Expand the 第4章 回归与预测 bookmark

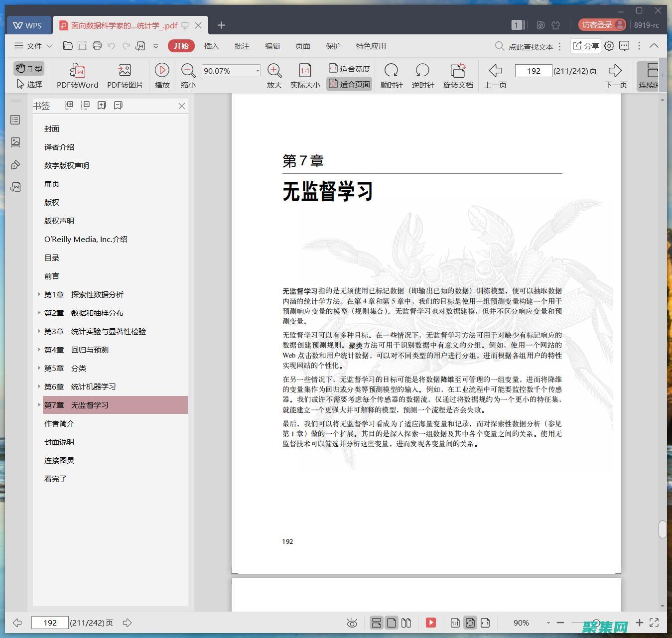pos(39,350)
